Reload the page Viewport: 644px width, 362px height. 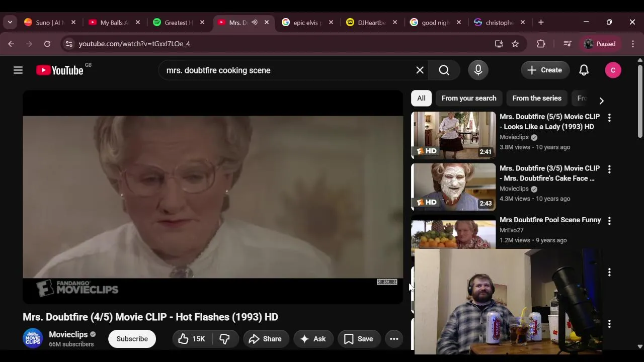coord(47,44)
